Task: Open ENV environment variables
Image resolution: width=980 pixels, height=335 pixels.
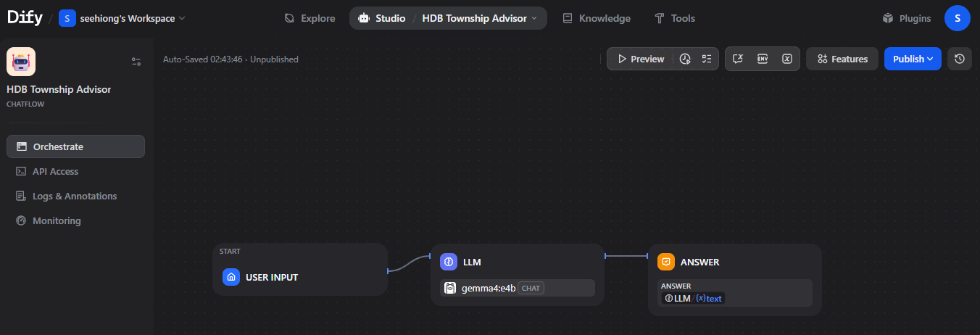Action: [x=763, y=59]
